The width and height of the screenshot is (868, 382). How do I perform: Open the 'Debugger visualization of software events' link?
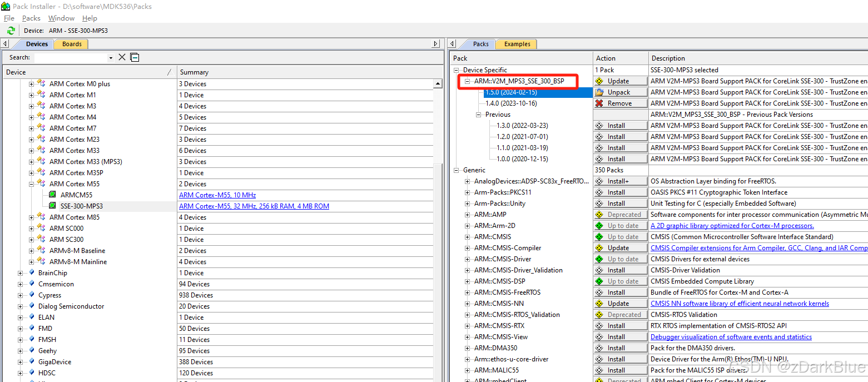[x=731, y=337]
